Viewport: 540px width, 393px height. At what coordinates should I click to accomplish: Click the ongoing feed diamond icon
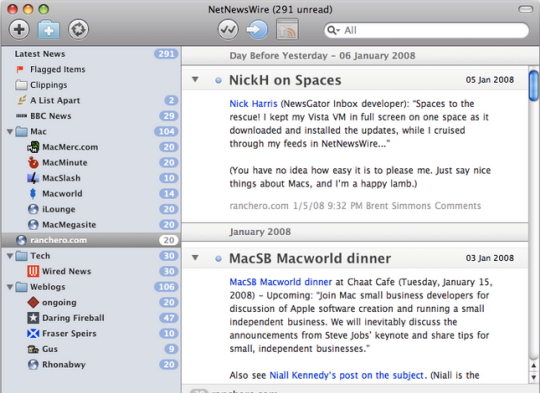click(33, 302)
